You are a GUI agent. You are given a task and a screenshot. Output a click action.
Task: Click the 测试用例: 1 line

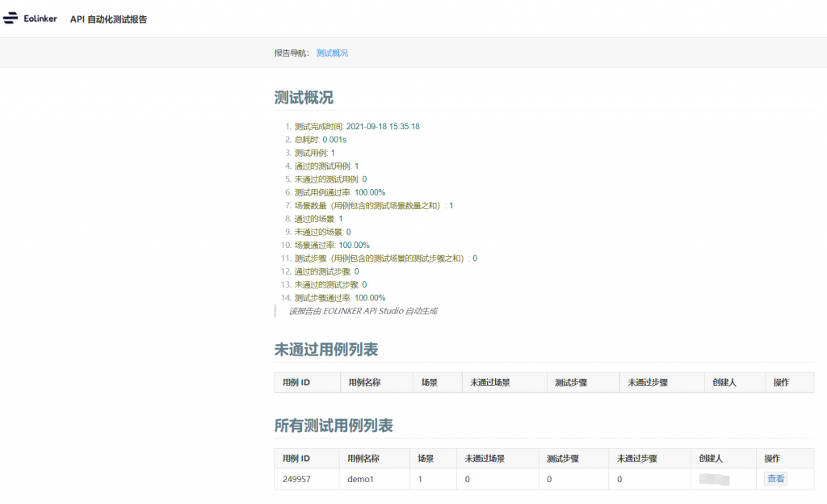pos(314,153)
